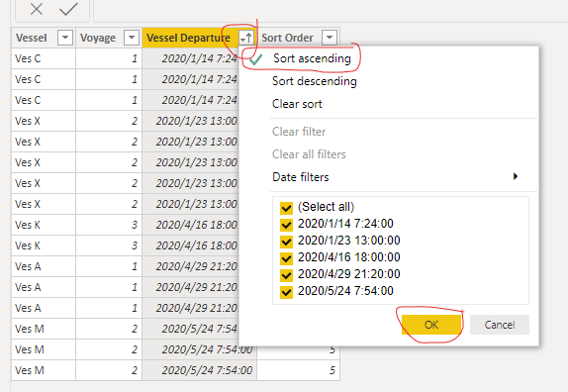Screen dimensions: 568x392
Task: Uncheck the 2020/4/29 21:20:00 checkbox
Action: 286,275
